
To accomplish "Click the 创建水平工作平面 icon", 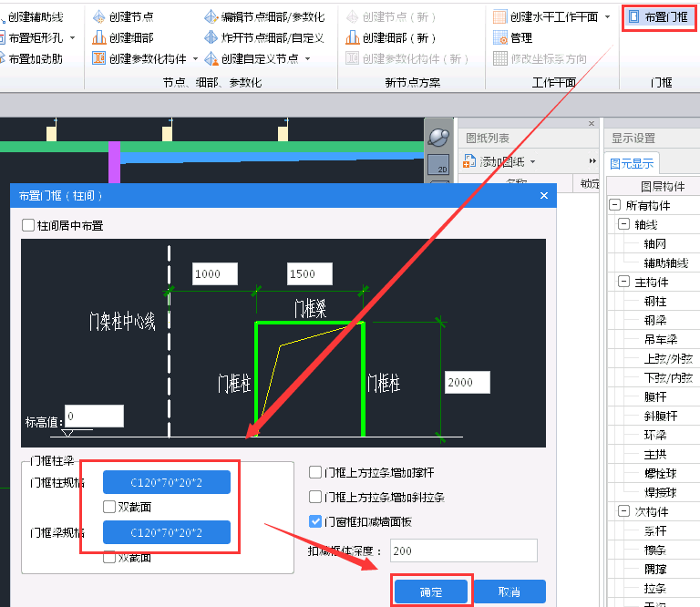I will pos(500,17).
